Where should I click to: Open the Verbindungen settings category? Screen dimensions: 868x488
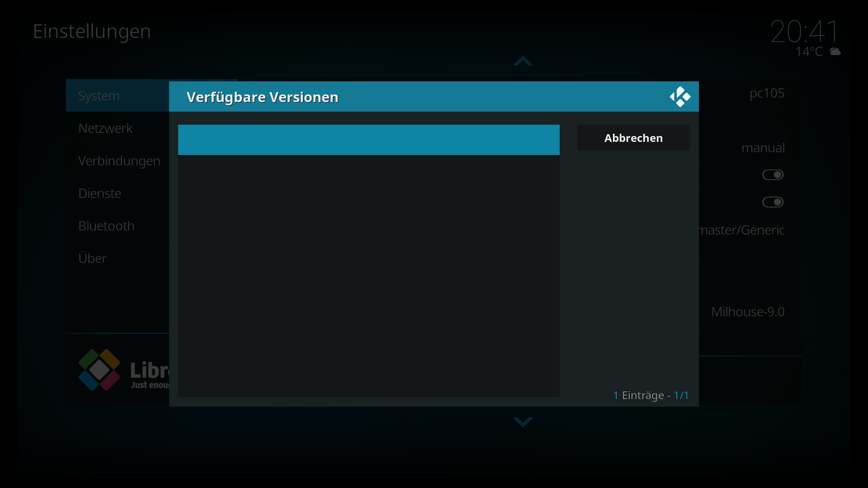[118, 161]
